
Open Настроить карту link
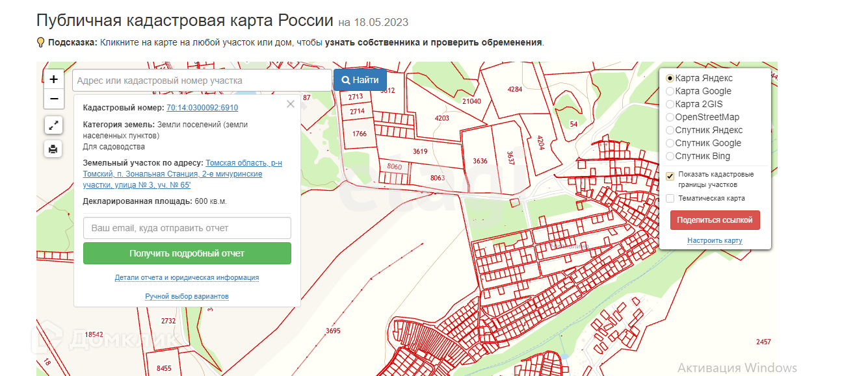[715, 240]
